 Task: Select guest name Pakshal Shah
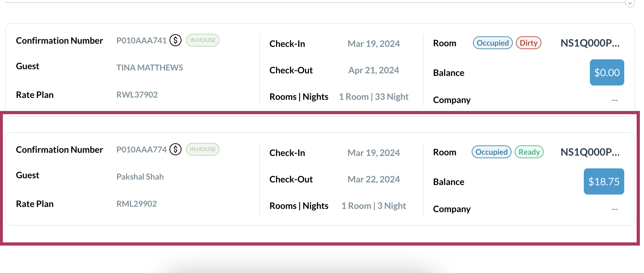pos(140,177)
